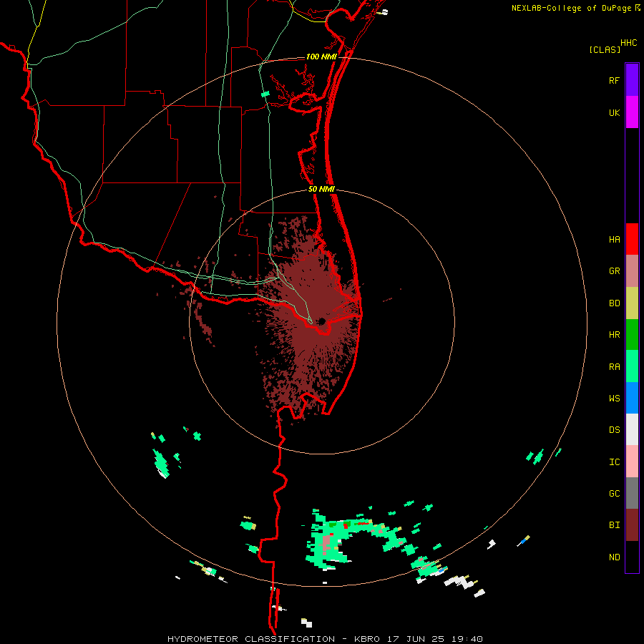Click the HYDROMETEOR CLASSIFICATION - KBRO 17 JUN 25 19:40 caption

(x=325, y=639)
